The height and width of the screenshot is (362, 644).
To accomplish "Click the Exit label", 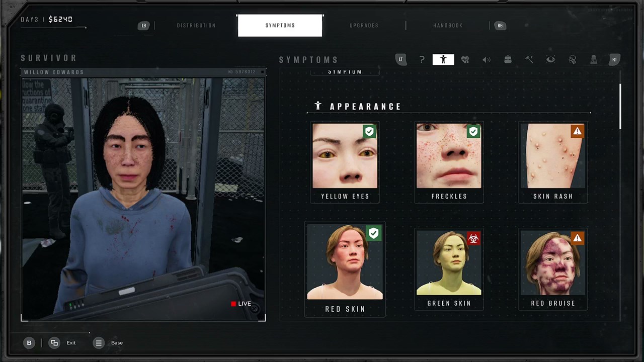I will pyautogui.click(x=71, y=343).
